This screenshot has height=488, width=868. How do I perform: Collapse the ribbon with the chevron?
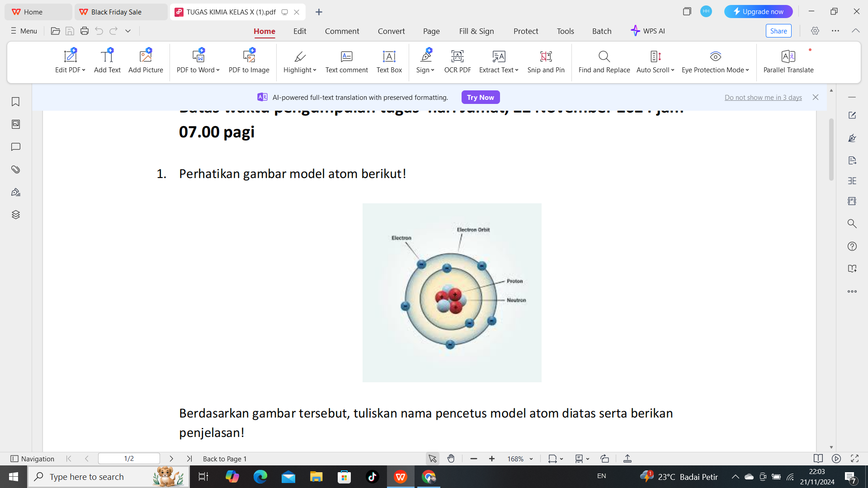click(855, 31)
